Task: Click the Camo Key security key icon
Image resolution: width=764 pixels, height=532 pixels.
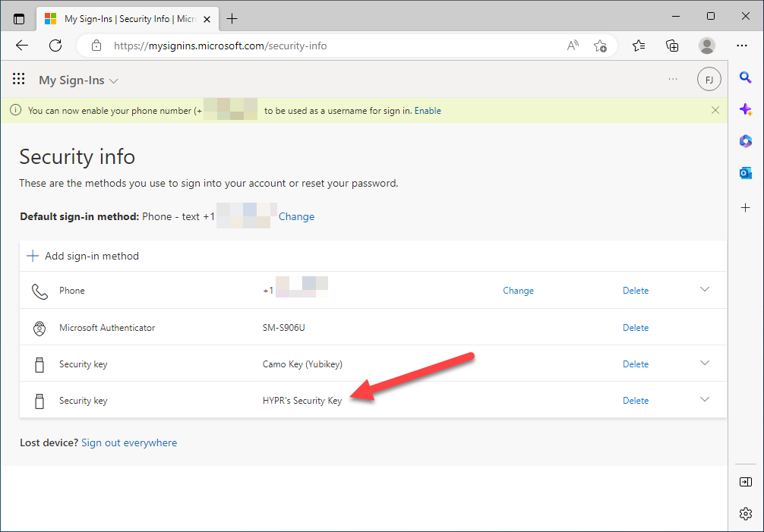Action: click(39, 364)
